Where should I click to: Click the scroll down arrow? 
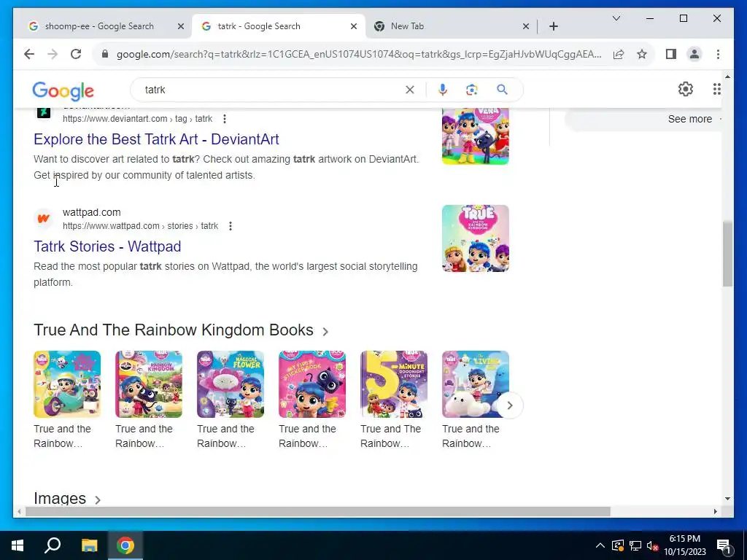tap(727, 499)
